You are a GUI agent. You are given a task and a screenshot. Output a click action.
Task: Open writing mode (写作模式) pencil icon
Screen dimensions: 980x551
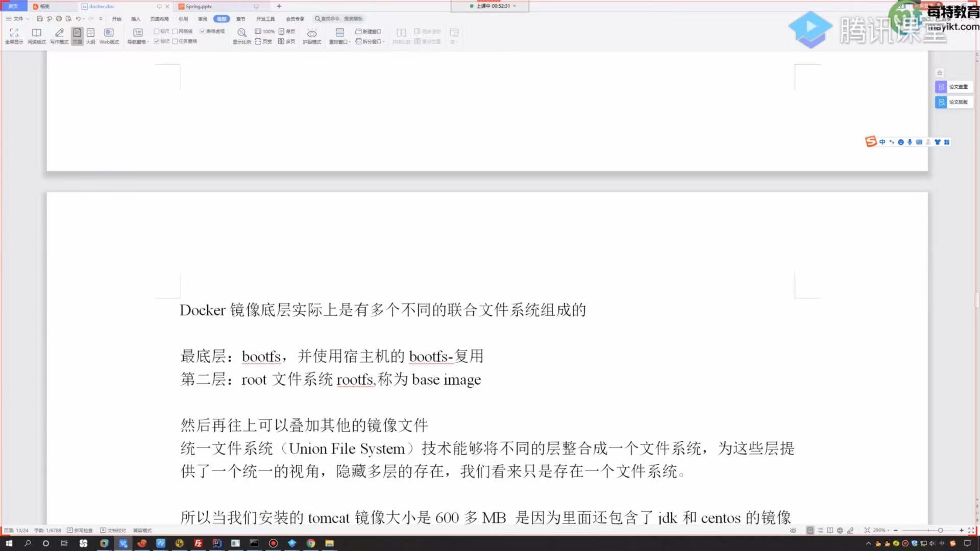click(x=59, y=33)
